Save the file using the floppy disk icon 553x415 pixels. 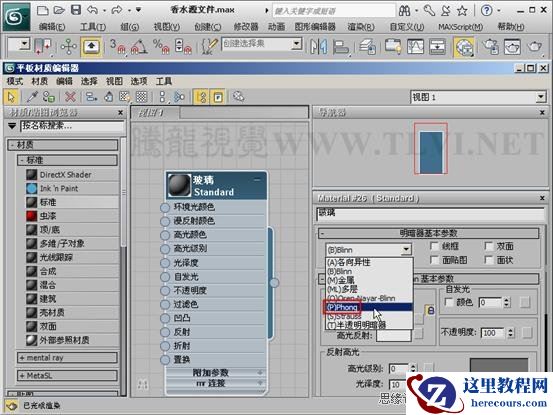tap(76, 10)
